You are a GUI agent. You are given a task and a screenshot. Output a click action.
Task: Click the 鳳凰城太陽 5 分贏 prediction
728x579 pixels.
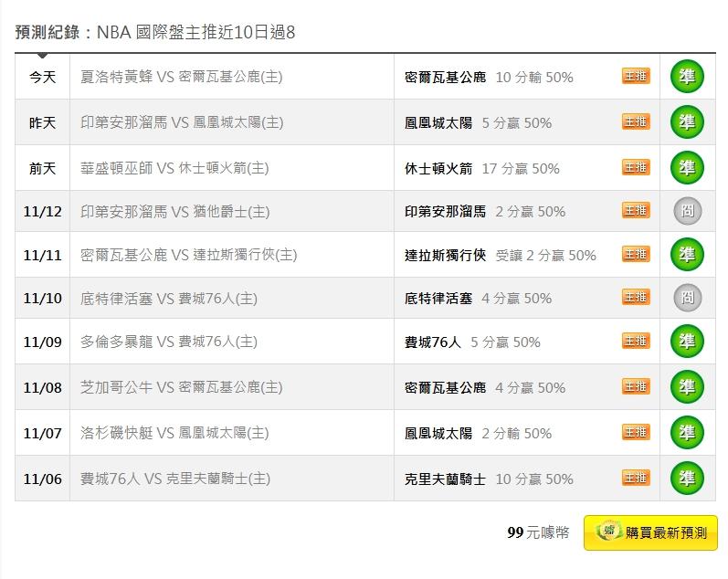pos(478,122)
